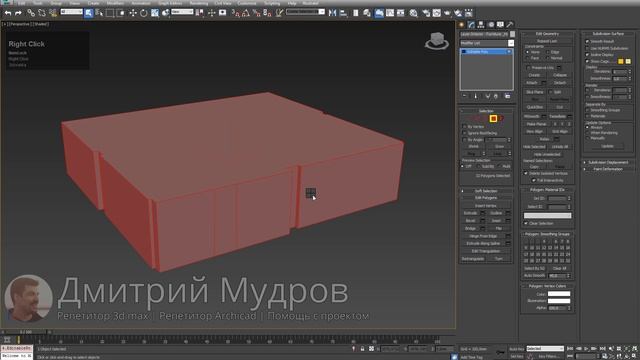This screenshot has height=360, width=640.
Task: Click Configure Modifier Sets icon
Action: point(507,96)
